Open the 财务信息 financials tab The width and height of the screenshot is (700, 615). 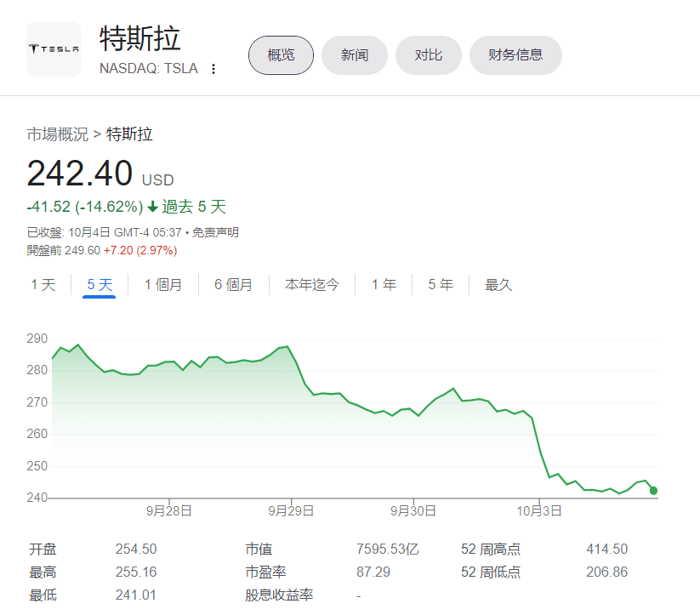(x=515, y=55)
